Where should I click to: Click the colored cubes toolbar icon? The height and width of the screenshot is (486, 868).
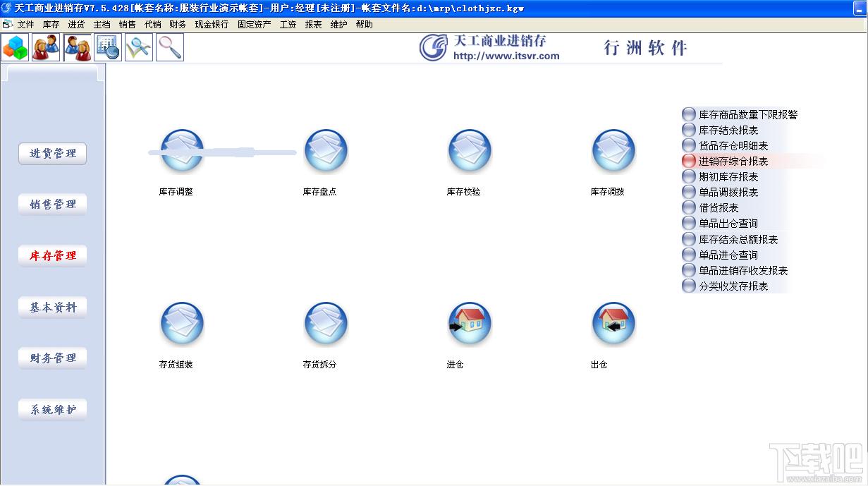coord(15,47)
